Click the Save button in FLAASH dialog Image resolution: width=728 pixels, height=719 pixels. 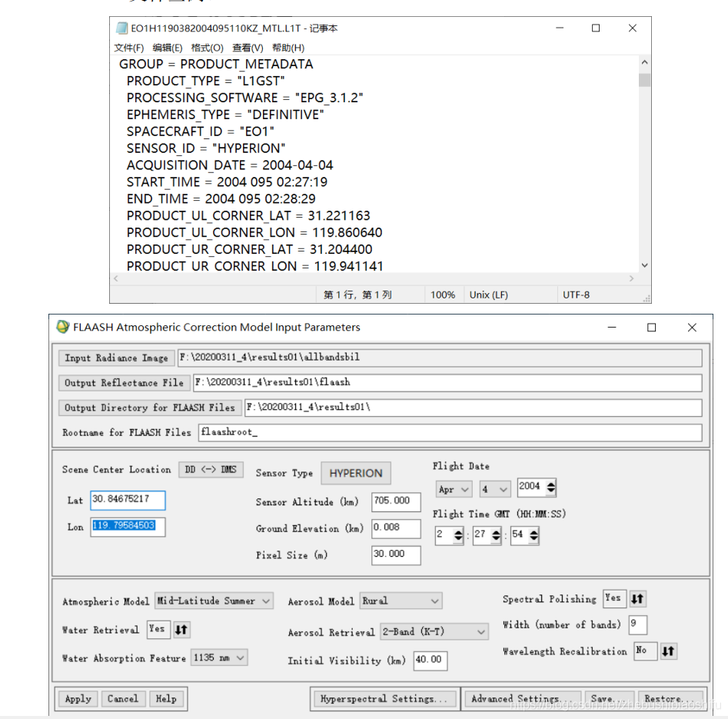[x=607, y=698]
